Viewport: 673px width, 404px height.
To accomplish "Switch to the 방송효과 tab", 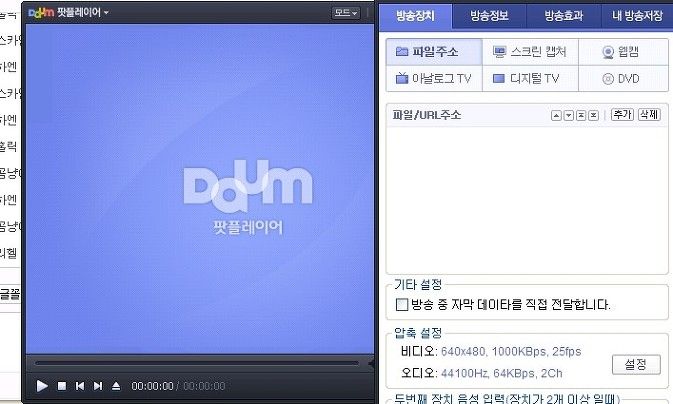I will [564, 16].
